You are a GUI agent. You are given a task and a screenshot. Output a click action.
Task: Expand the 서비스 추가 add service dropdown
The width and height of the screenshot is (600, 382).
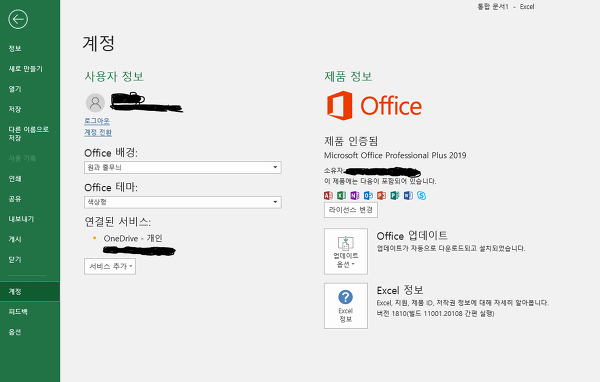[110, 266]
